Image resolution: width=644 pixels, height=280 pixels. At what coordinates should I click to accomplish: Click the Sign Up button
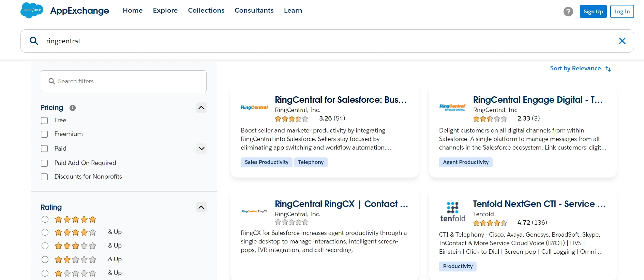(x=593, y=11)
